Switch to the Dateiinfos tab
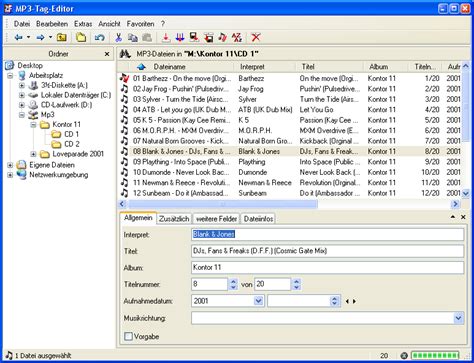Image resolution: width=474 pixels, height=363 pixels. [258, 219]
